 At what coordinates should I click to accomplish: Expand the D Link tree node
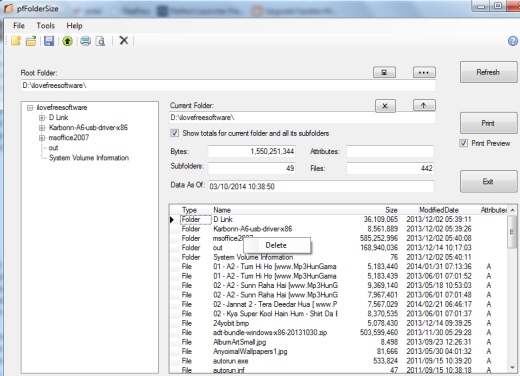[x=42, y=118]
